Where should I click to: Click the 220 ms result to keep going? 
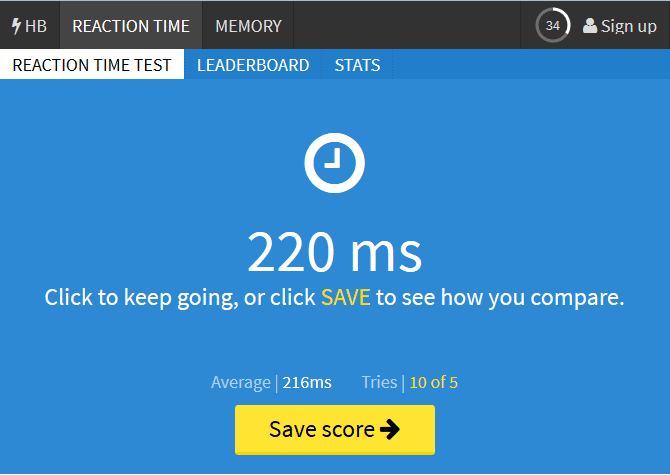point(335,252)
